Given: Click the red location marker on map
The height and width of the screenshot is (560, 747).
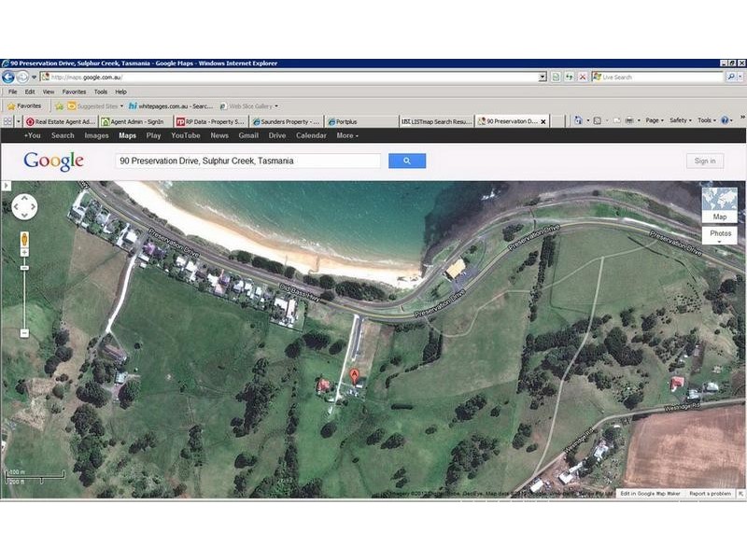Looking at the screenshot, I should 355,376.
